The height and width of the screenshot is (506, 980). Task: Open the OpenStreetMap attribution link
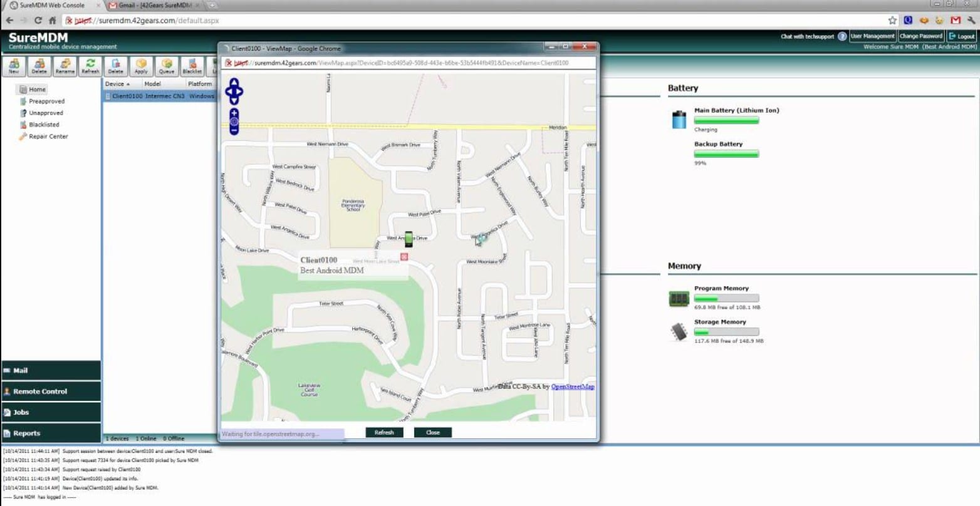(x=573, y=387)
